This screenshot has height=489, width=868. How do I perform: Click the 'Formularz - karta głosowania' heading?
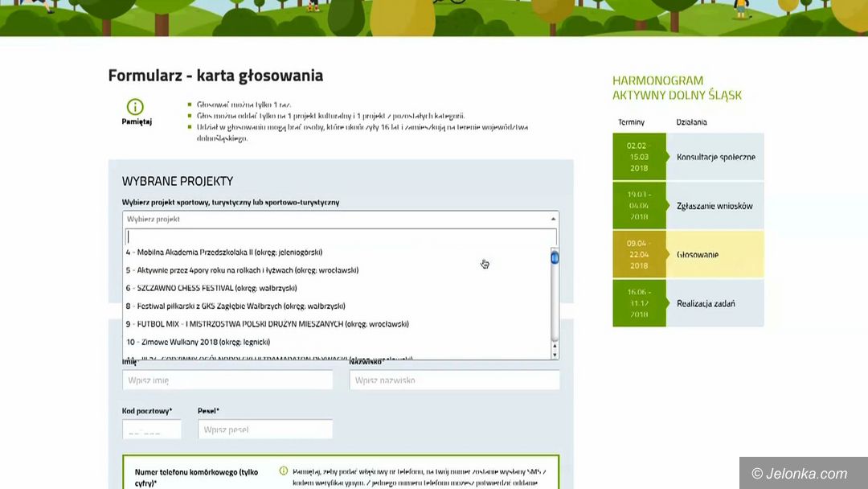coord(215,76)
